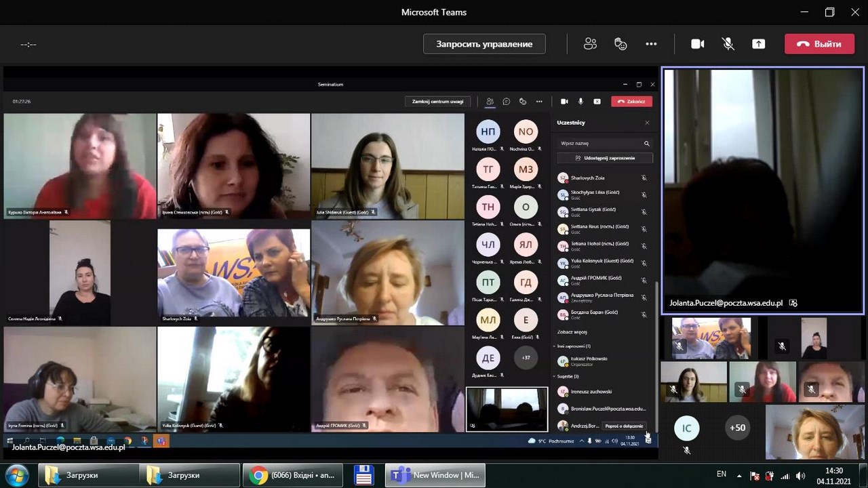Viewport: 868px width, 488px height.
Task: Select the IC participant avatar
Action: (x=686, y=428)
